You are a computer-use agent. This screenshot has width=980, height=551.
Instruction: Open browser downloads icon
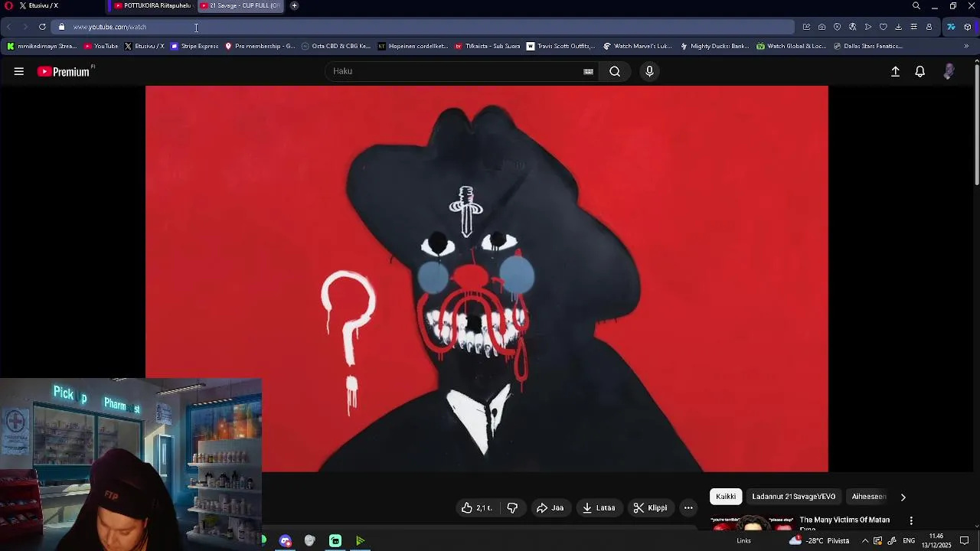click(898, 27)
